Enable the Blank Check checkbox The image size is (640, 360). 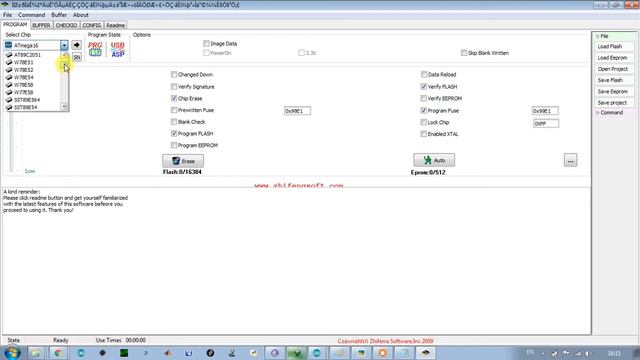tap(174, 122)
